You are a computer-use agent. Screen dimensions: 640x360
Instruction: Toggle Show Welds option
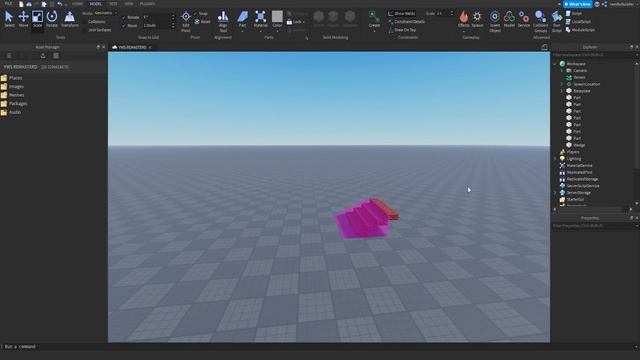click(x=401, y=13)
